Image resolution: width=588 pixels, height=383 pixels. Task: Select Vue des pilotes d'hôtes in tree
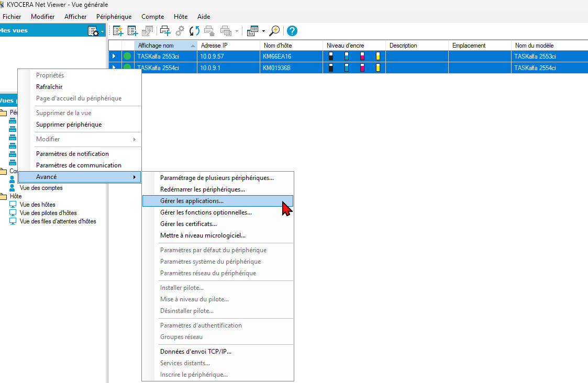tap(48, 212)
